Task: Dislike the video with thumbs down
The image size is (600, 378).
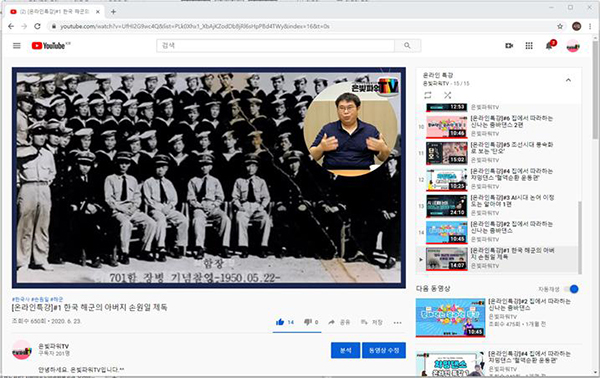Action: pos(308,322)
